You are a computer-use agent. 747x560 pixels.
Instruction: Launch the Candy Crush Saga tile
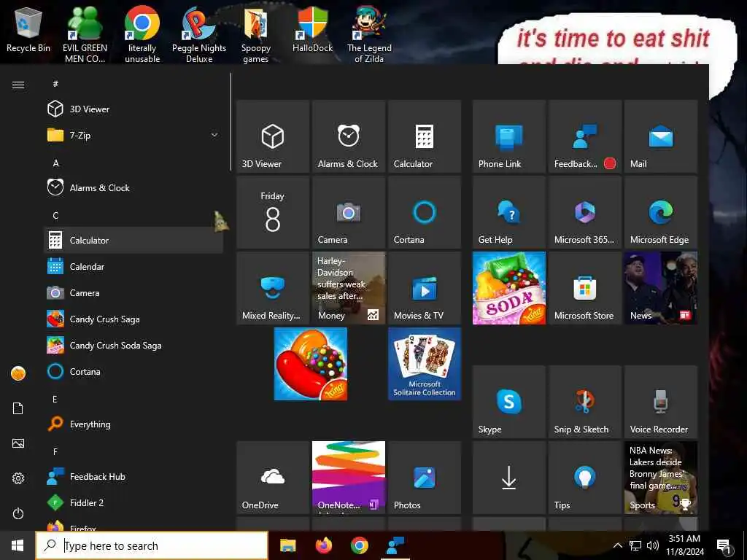click(311, 364)
